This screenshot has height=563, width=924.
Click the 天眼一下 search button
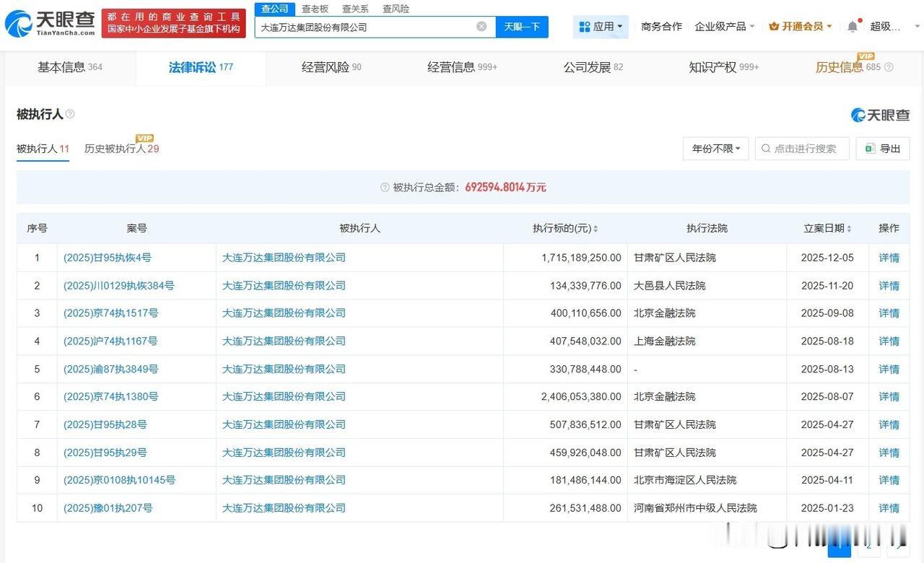522,27
